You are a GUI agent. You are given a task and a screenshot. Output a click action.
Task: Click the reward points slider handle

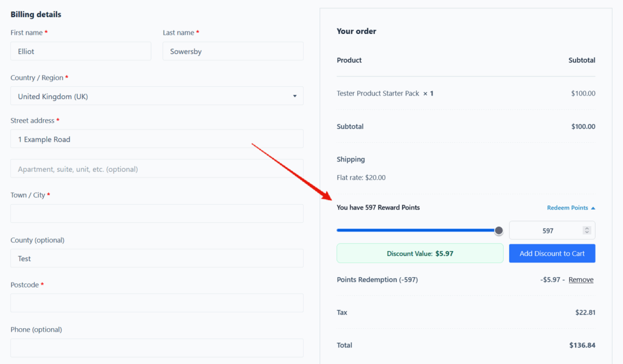coord(499,230)
